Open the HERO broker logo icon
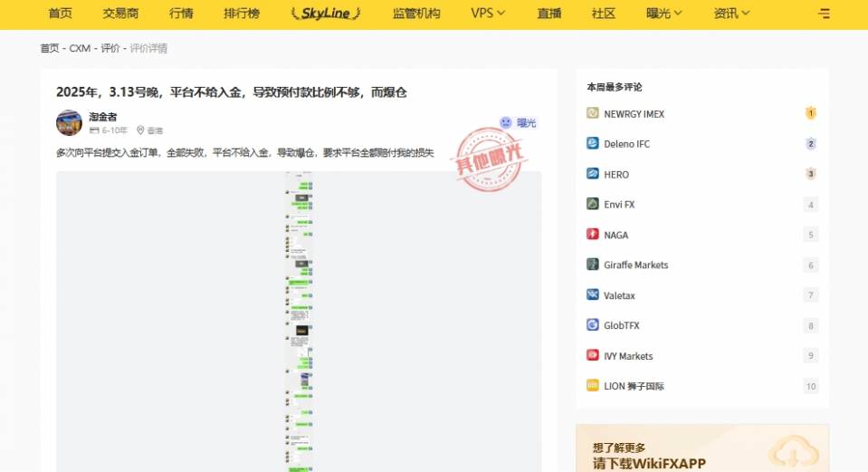 tap(592, 173)
